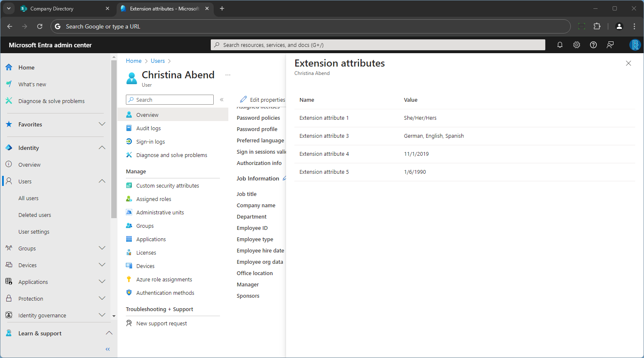Viewport: 644px width, 358px height.
Task: Open the account avatar in Entra header
Action: 635,45
